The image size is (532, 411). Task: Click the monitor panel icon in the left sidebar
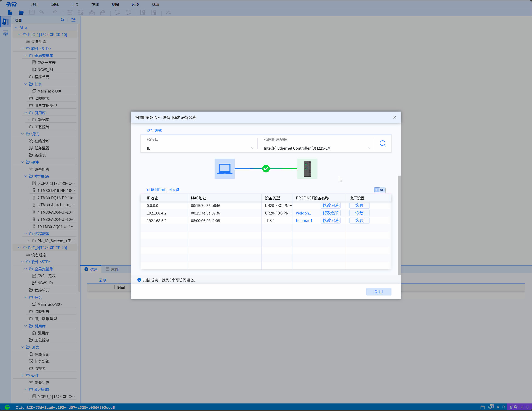[5, 33]
